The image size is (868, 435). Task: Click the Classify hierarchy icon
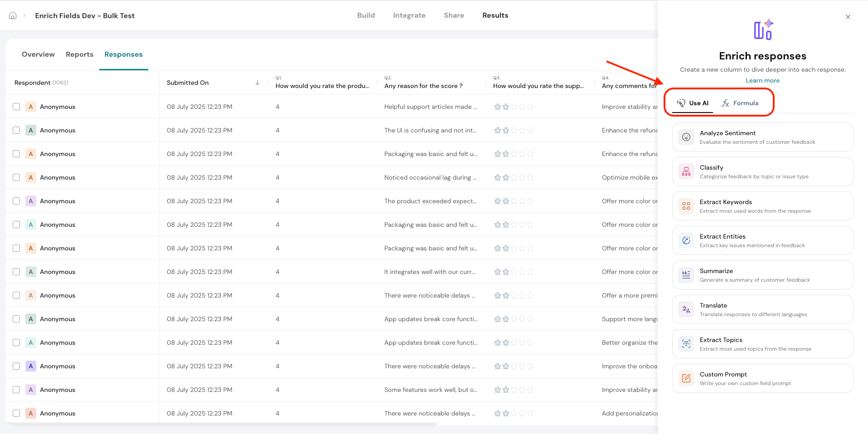point(686,171)
